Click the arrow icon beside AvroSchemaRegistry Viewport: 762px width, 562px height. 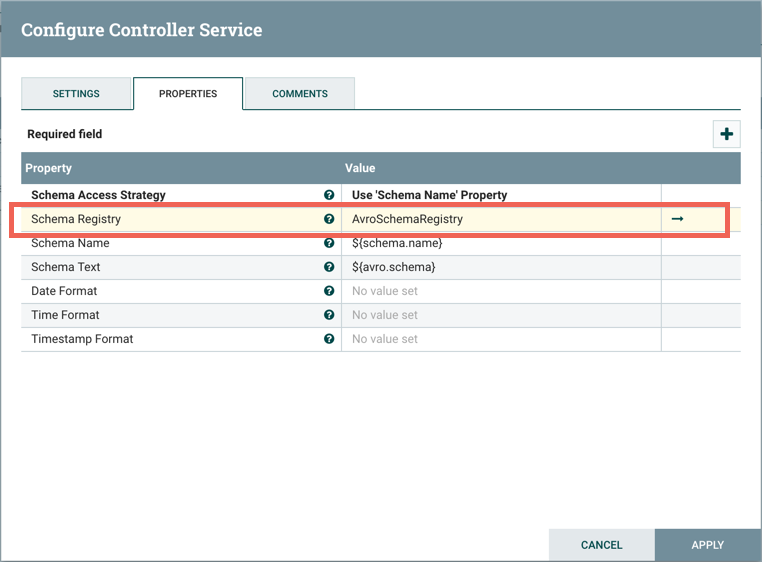tap(677, 219)
